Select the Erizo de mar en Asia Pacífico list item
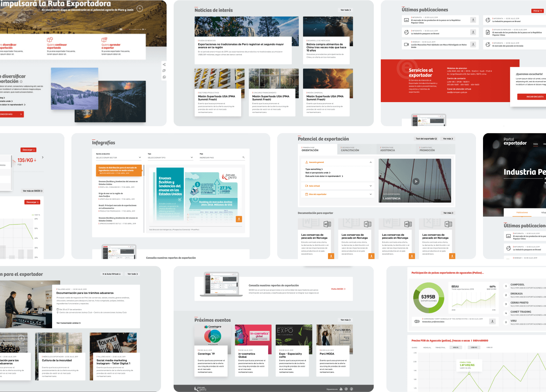Viewport: 546px width, 392px height. coord(118,196)
